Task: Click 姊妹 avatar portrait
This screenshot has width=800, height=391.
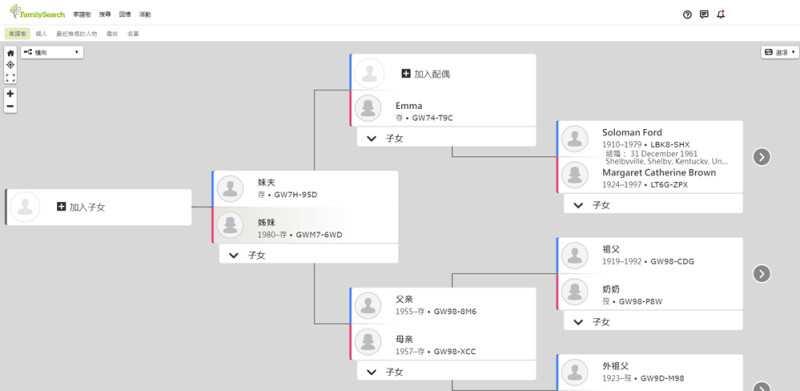Action: point(230,225)
